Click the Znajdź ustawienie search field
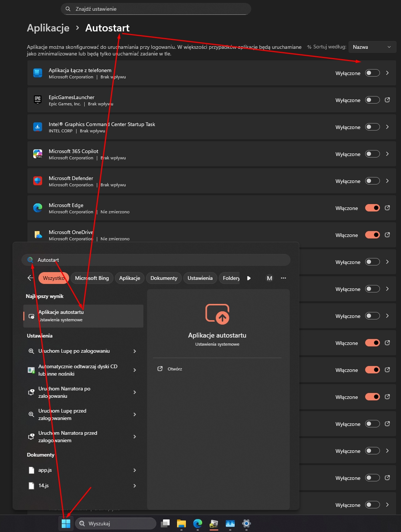 [156, 9]
